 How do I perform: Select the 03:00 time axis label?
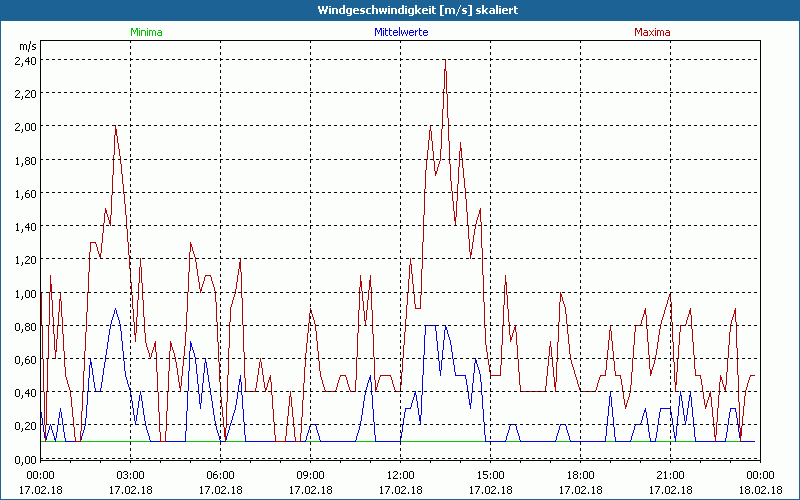[130, 475]
